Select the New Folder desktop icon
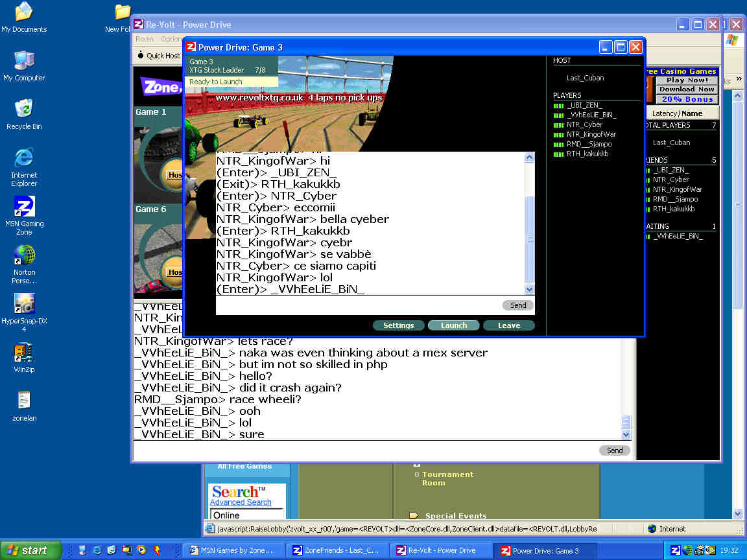Screen dimensions: 747x560 118,17
